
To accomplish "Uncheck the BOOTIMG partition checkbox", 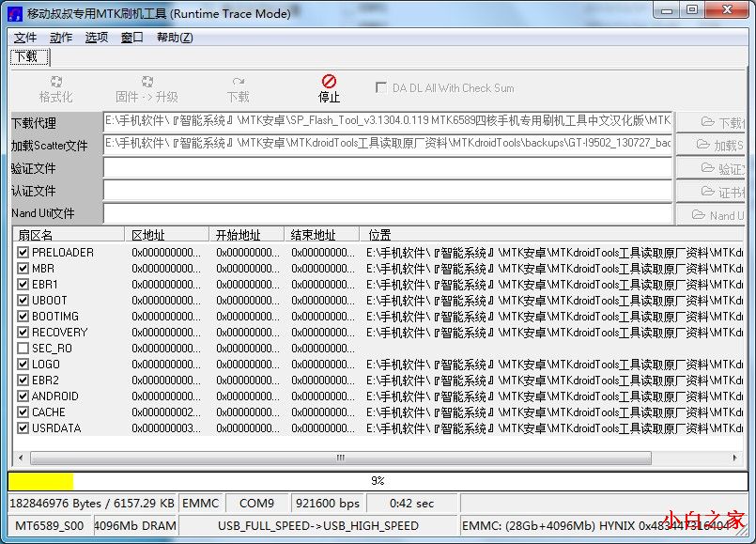I will tap(23, 316).
